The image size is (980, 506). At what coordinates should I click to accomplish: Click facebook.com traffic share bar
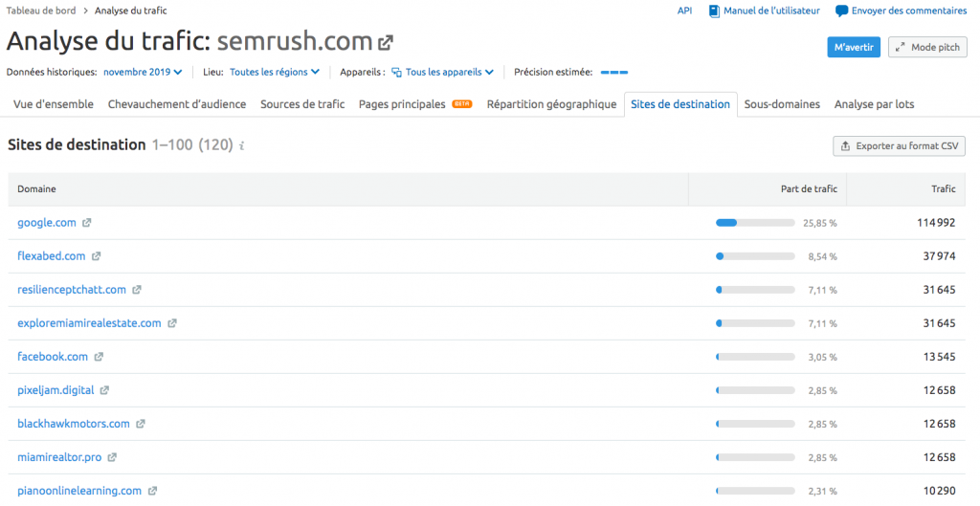[x=755, y=357]
